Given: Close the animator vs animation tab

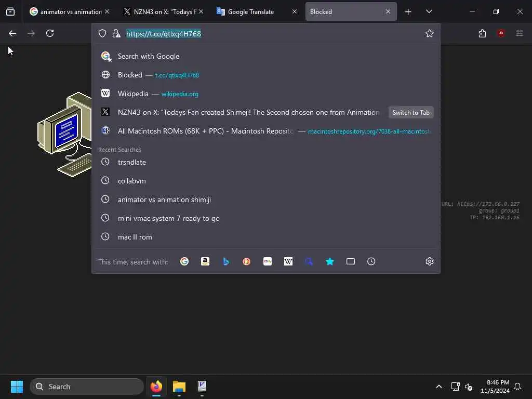Looking at the screenshot, I should coord(107,11).
